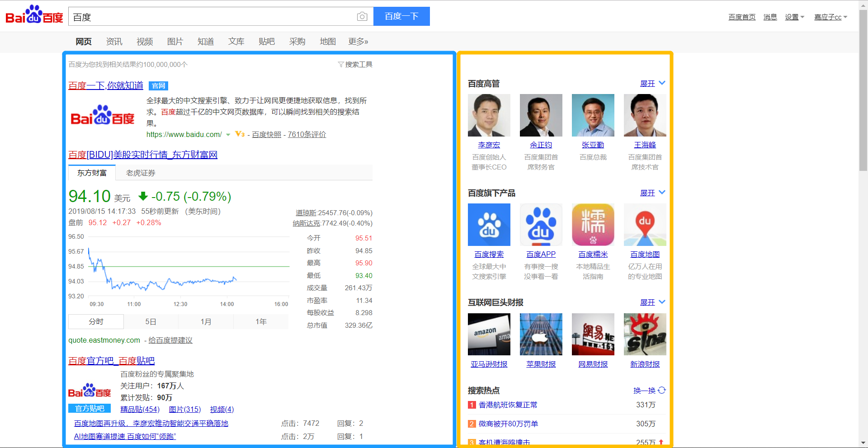Click the 百度一下 search button
868x448 pixels.
[401, 16]
